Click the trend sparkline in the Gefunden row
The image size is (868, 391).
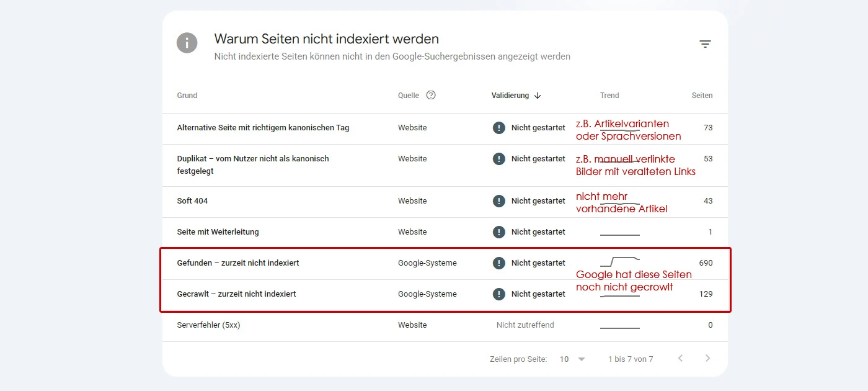620,261
